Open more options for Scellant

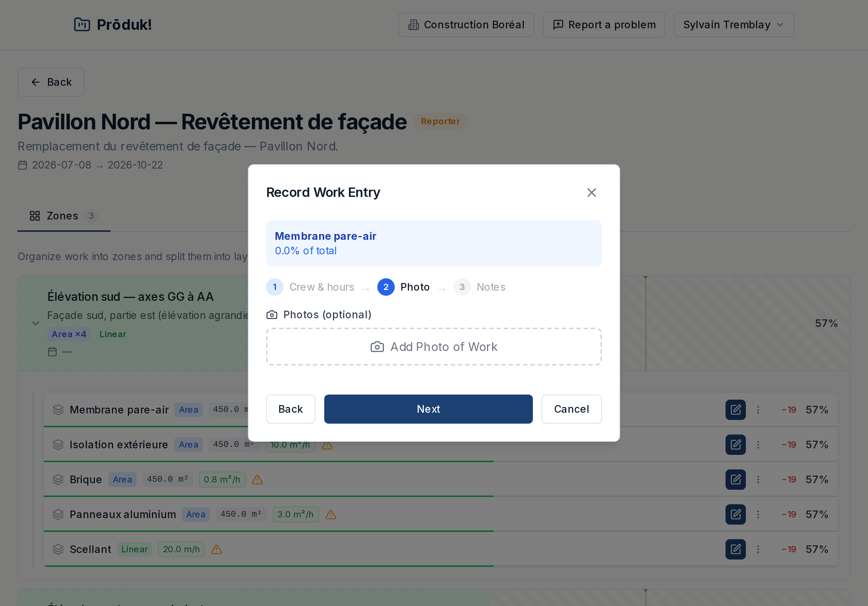click(x=758, y=549)
